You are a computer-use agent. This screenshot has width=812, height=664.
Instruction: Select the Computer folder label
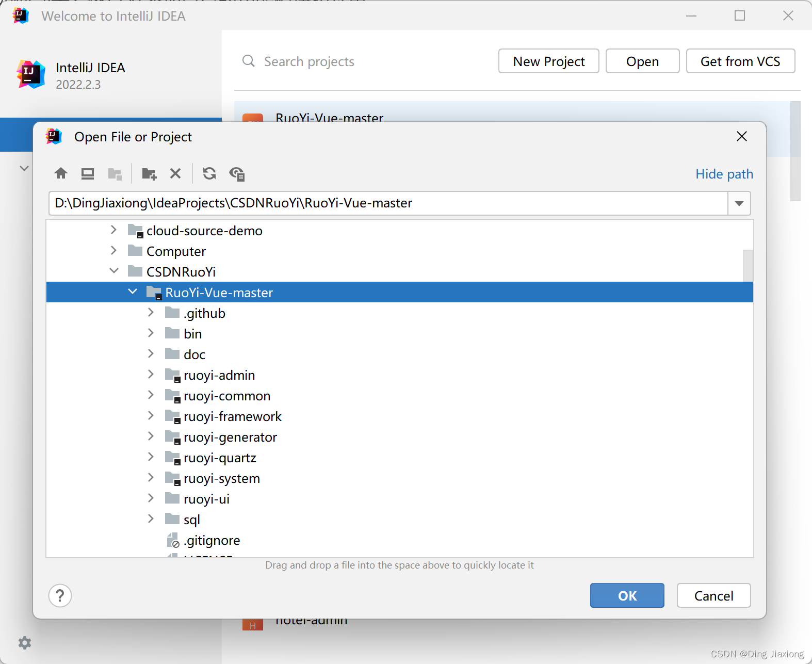pos(176,251)
